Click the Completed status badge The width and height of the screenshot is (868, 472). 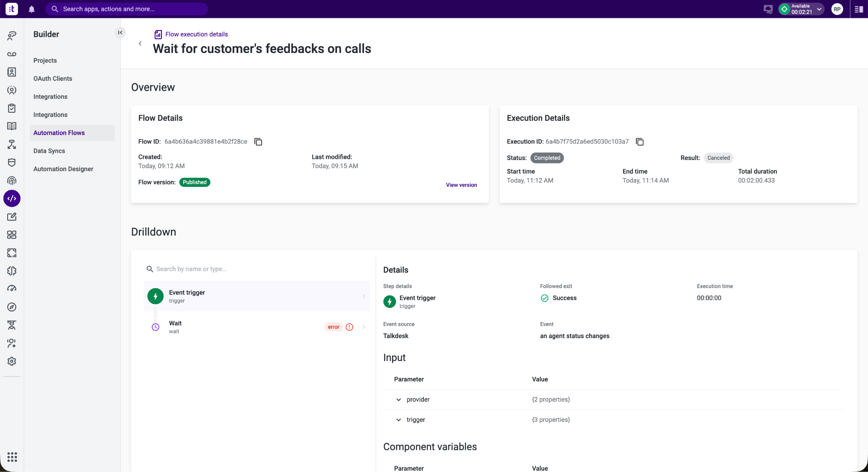[547, 158]
